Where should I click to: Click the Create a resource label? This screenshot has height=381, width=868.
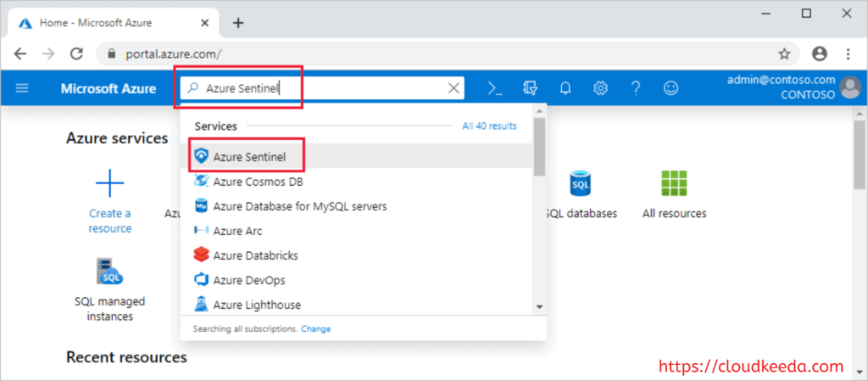click(109, 221)
